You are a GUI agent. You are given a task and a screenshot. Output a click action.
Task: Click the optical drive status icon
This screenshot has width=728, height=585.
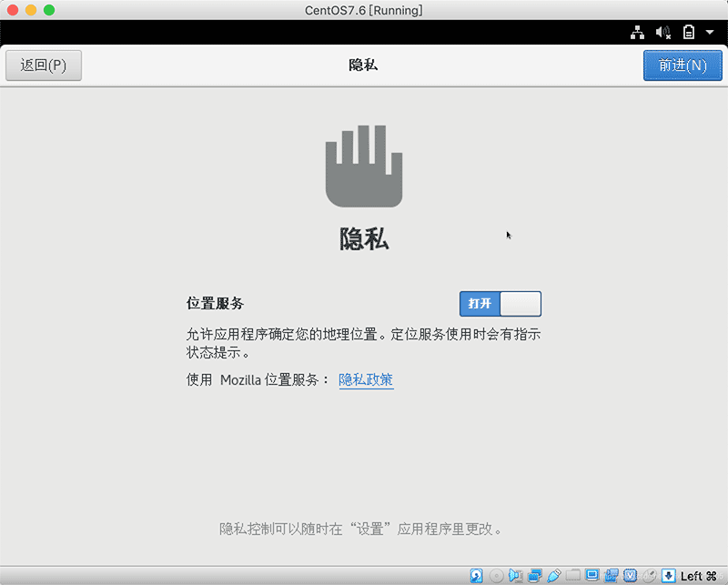(x=496, y=575)
